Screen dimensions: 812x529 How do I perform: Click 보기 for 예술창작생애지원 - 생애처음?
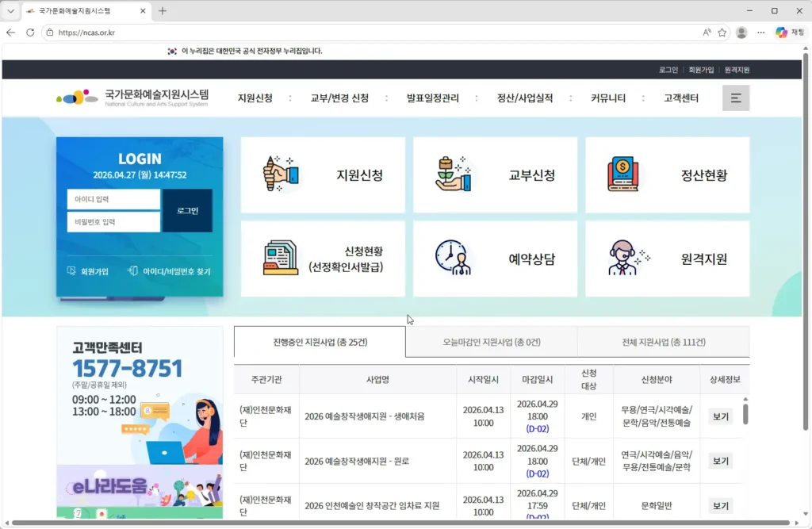[x=720, y=416]
